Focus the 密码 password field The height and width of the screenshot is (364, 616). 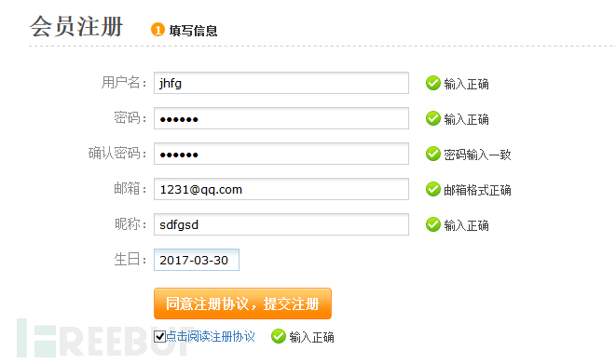(x=281, y=118)
